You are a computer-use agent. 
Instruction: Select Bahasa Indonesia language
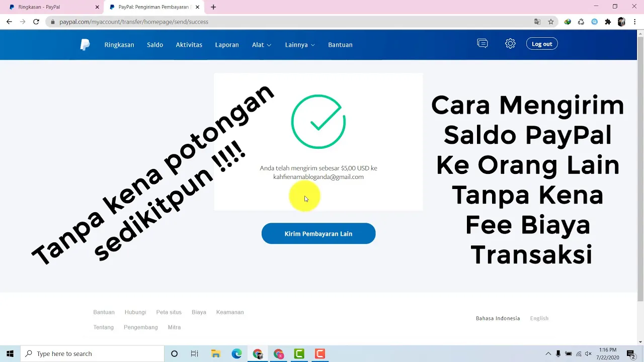tap(498, 318)
